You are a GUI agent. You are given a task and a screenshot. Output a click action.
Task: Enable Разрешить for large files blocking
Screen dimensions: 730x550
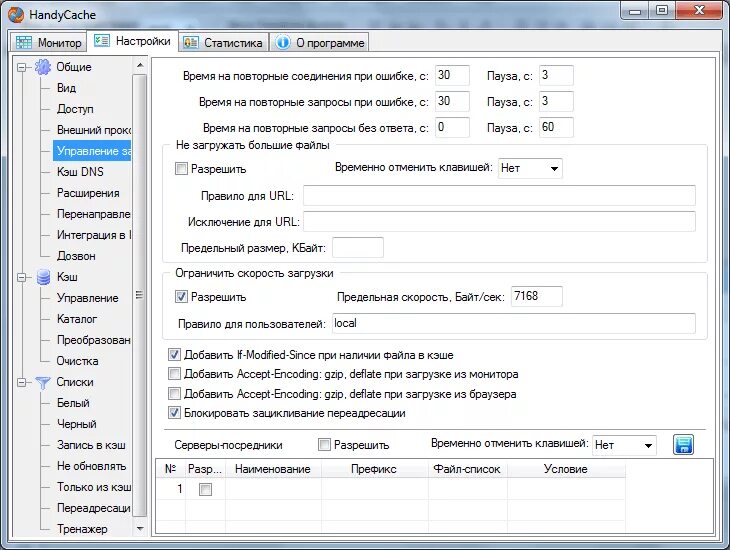181,169
